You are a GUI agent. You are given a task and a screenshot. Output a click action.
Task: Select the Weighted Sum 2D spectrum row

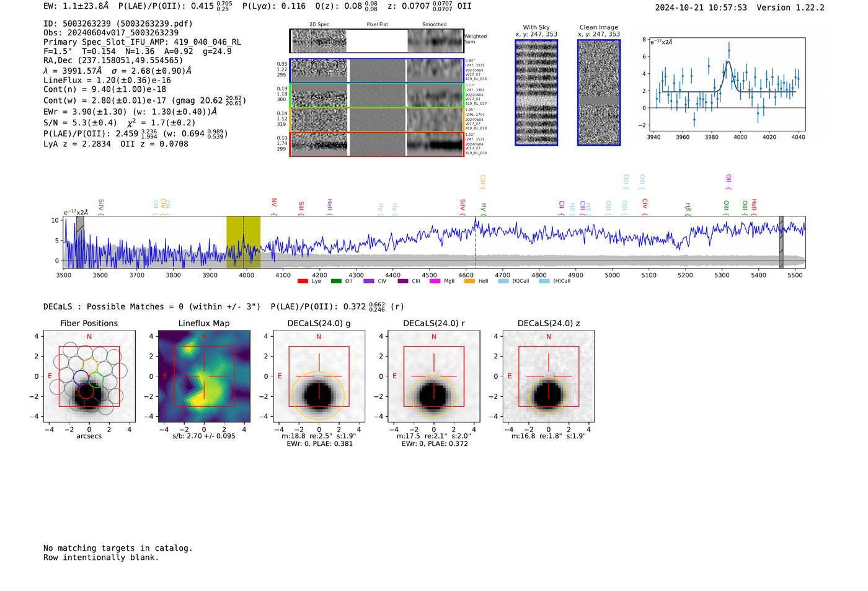pyautogui.click(x=377, y=41)
